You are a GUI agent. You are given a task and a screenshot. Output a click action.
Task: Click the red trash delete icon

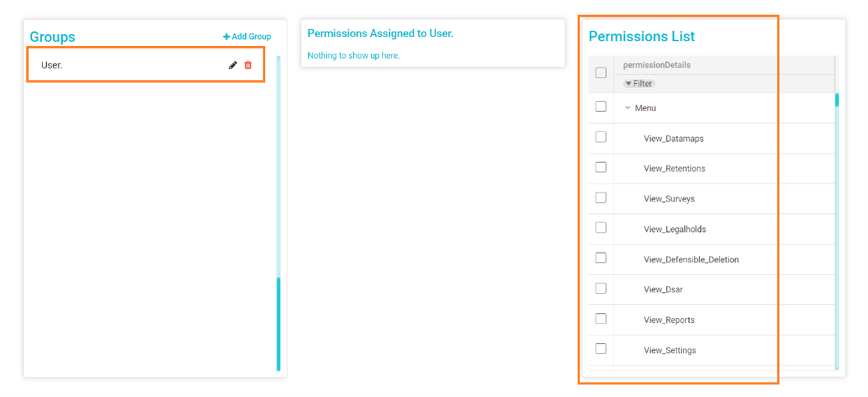click(x=248, y=65)
